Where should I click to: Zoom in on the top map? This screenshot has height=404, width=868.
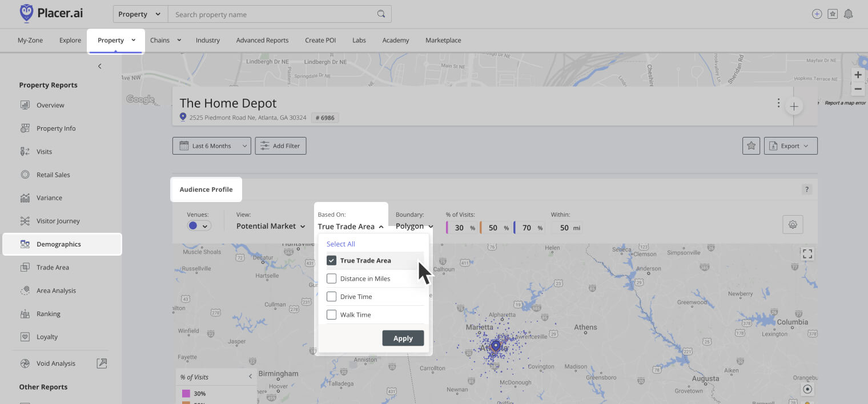[858, 75]
